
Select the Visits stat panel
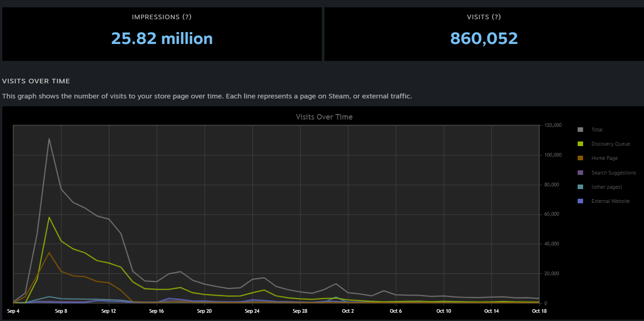[484, 34]
